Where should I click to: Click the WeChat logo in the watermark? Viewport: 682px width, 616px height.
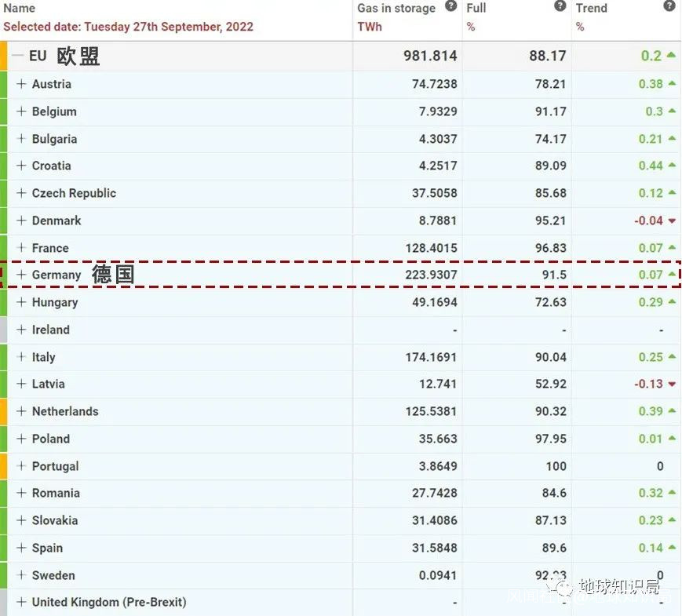click(x=562, y=588)
